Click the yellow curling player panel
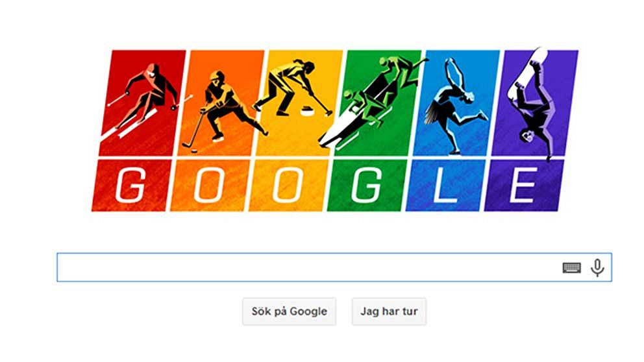The image size is (644, 362). (x=300, y=103)
